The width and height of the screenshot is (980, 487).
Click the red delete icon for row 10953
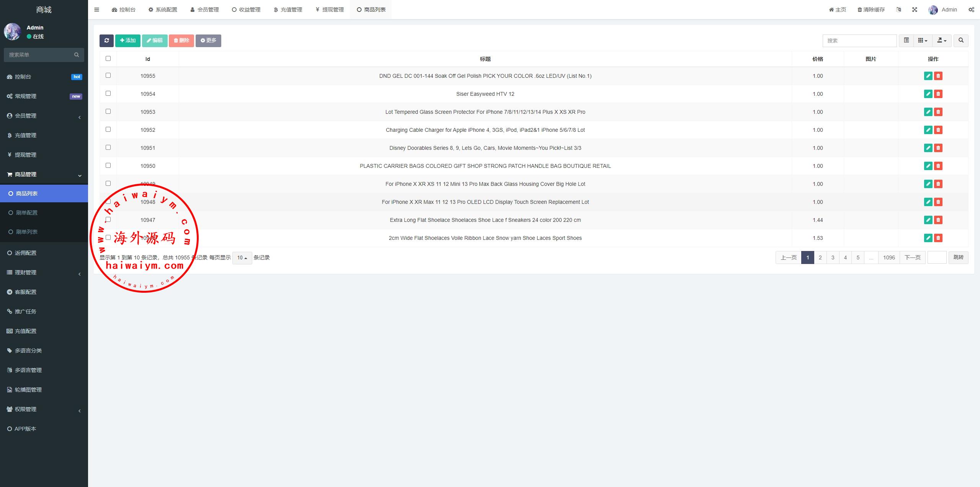tap(938, 112)
